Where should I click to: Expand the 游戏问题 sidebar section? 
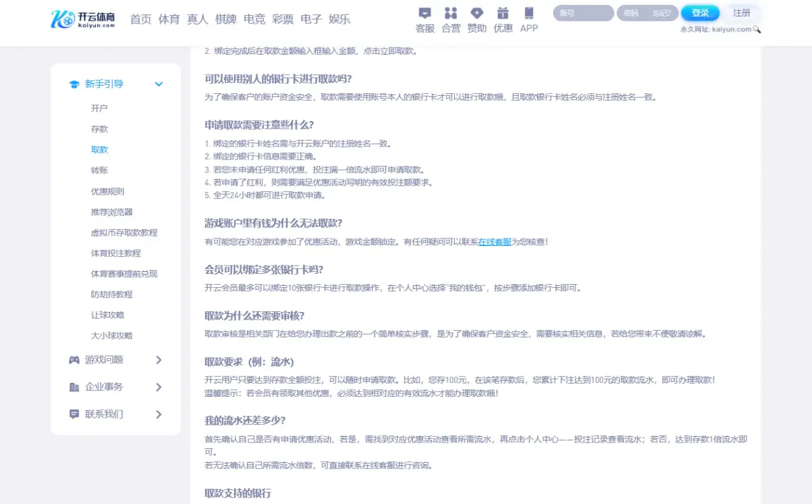(x=159, y=360)
